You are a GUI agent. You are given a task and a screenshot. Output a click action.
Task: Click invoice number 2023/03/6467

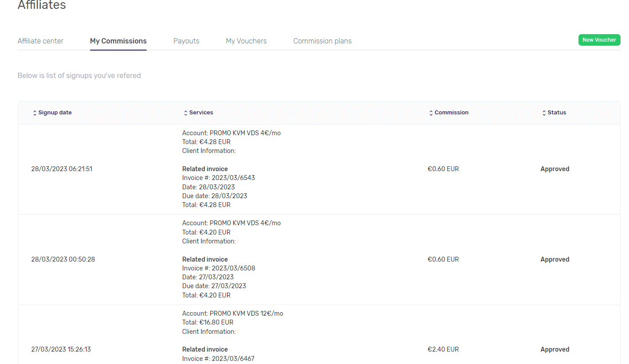[233, 358]
